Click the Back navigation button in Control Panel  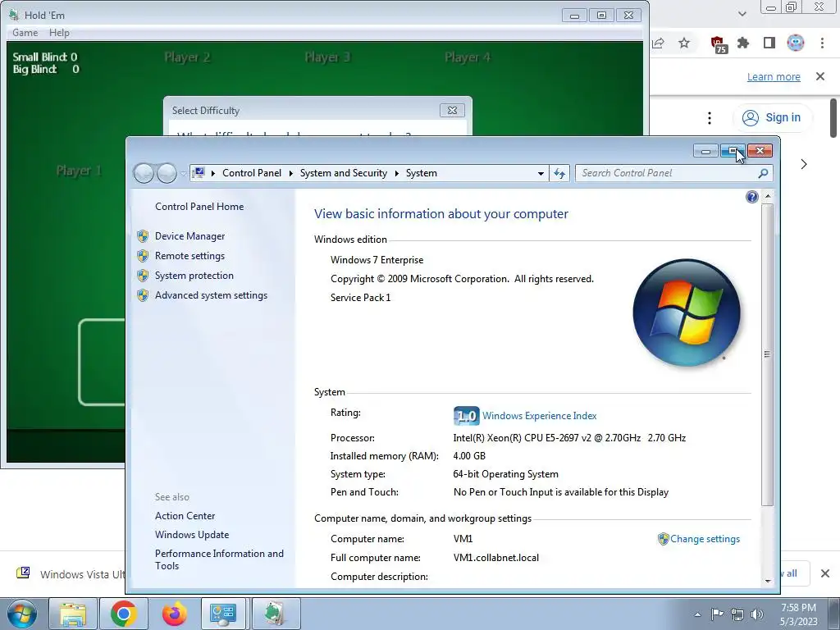coord(144,173)
